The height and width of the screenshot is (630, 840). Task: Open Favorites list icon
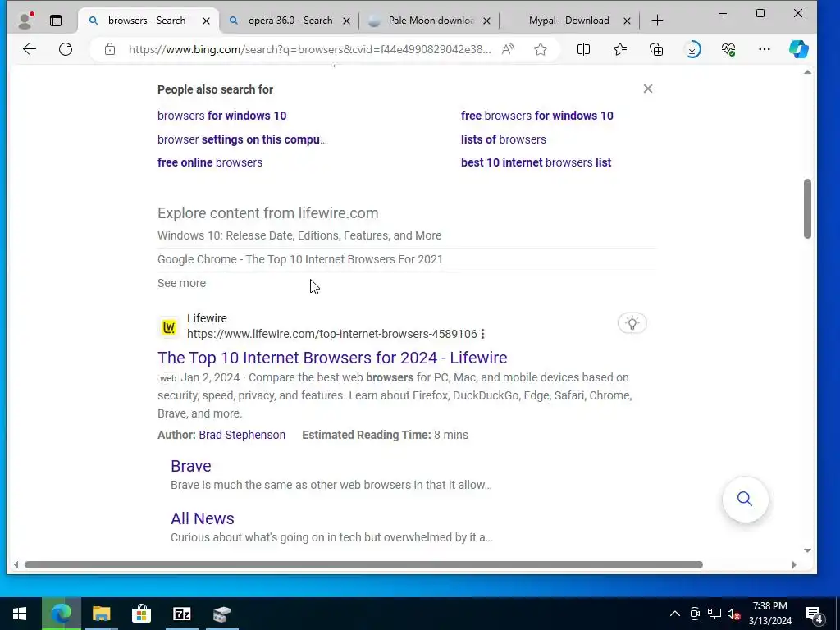click(620, 49)
